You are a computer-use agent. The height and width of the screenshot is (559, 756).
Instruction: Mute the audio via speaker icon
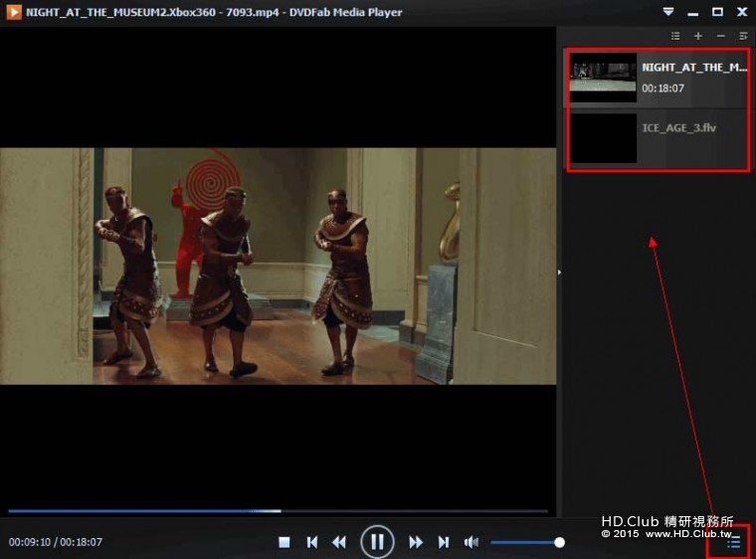[x=472, y=542]
